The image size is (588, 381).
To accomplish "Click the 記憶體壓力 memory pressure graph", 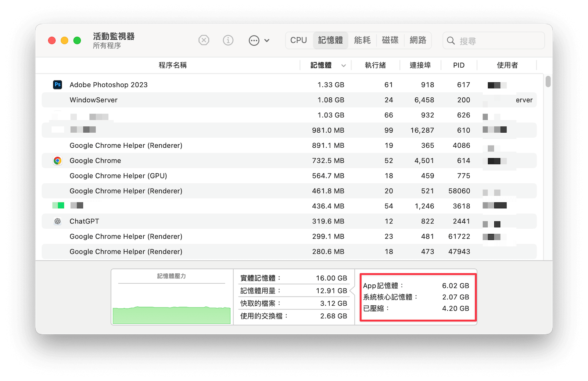I will (x=172, y=297).
